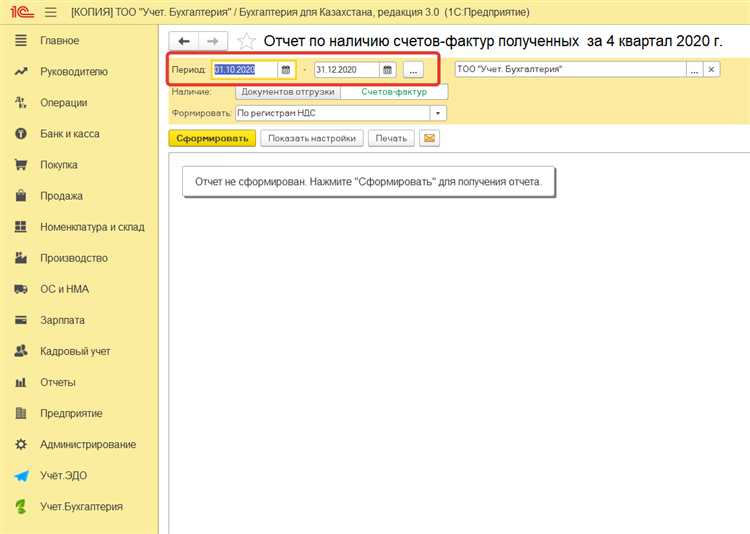Image resolution: width=750 pixels, height=534 pixels.
Task: Click the По регистрам НДС field
Action: pos(333,113)
